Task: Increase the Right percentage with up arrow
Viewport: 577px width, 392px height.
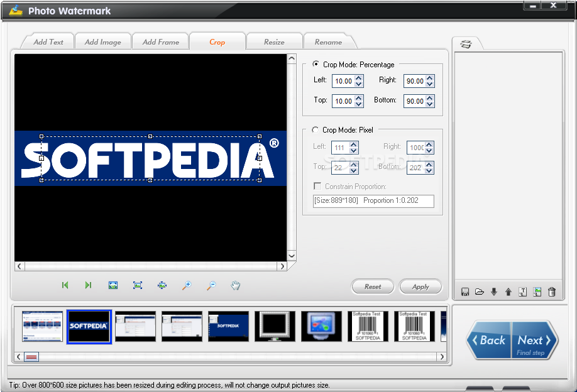Action: point(430,78)
